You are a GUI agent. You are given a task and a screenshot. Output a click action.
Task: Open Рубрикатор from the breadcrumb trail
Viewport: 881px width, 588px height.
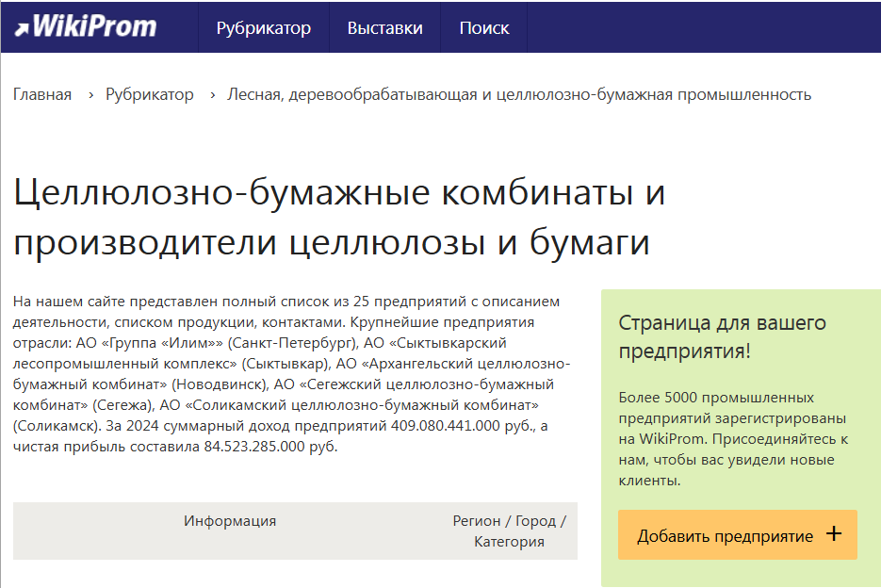tap(149, 94)
